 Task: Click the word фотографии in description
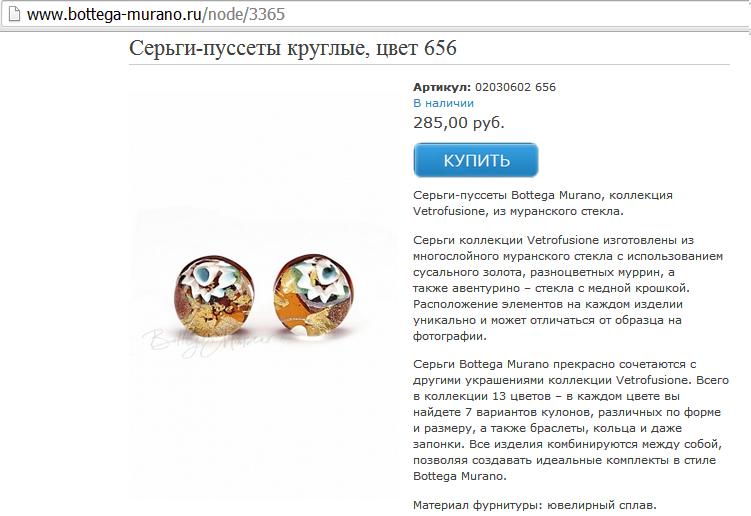[x=450, y=336]
